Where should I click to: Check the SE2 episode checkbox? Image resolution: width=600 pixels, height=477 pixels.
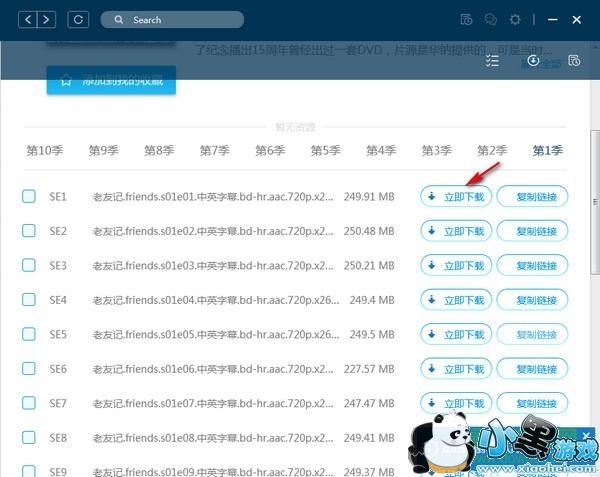coord(29,231)
